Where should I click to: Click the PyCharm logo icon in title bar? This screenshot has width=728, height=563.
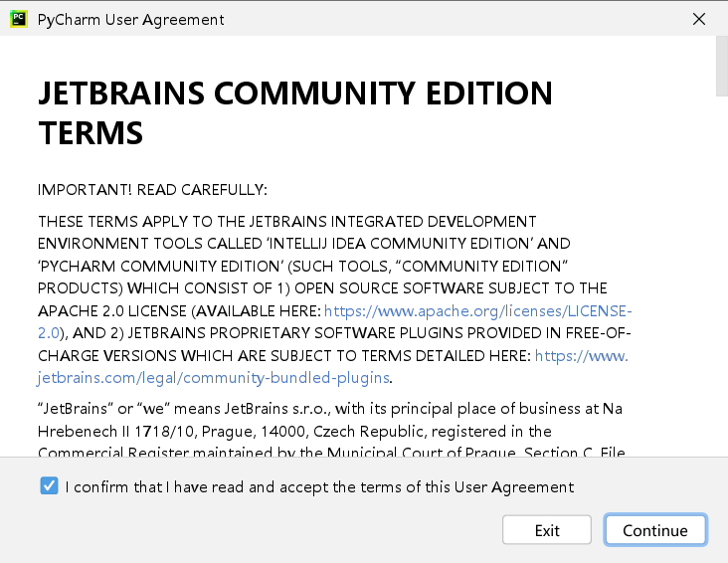tap(19, 19)
